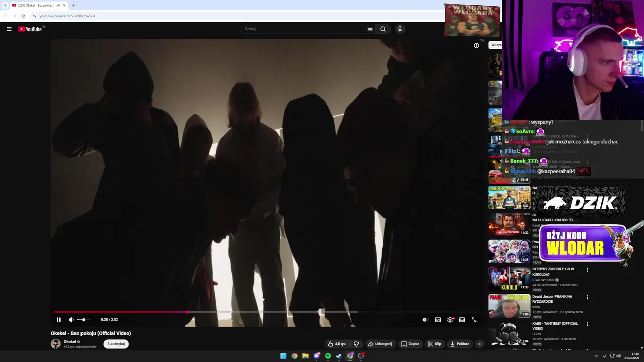
Task: Open Discord from the taskbar
Action: [x=316, y=356]
